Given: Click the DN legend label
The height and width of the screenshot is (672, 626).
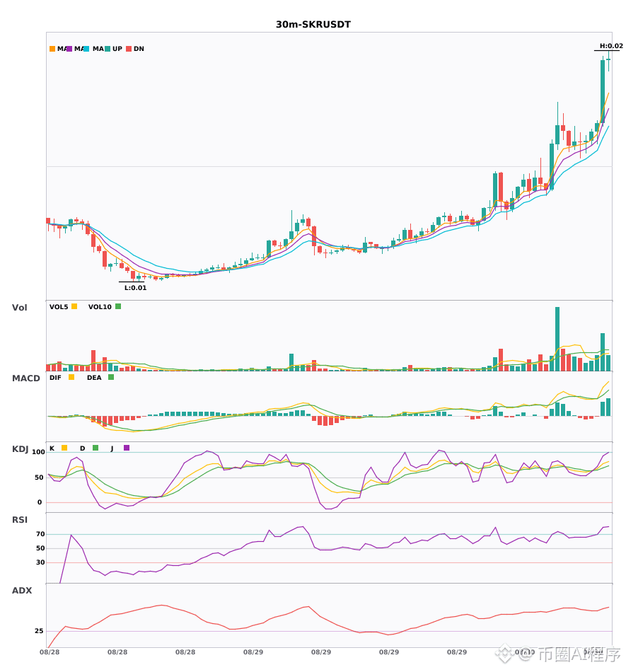Looking at the screenshot, I should [x=139, y=49].
